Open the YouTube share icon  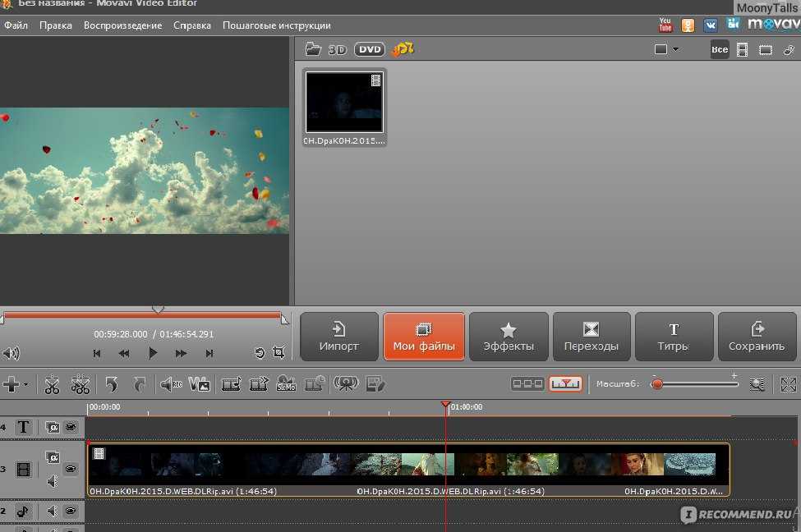coord(665,25)
